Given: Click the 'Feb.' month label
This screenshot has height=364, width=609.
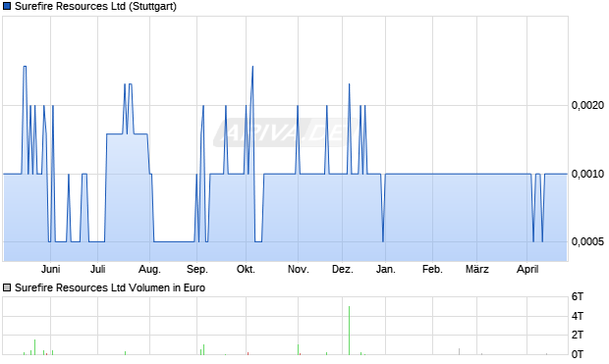Looking at the screenshot, I should [432, 269].
